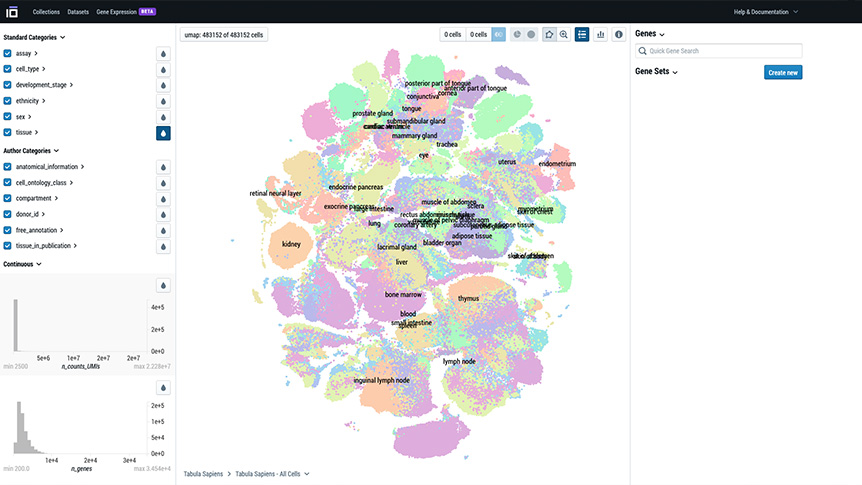Collapse the Genes section
The image size is (862, 485).
click(x=650, y=34)
